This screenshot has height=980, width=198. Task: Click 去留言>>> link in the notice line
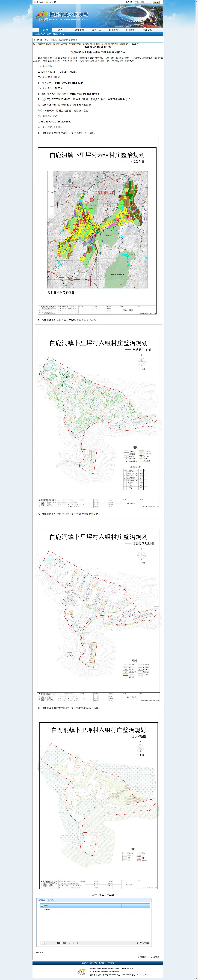click(135, 44)
